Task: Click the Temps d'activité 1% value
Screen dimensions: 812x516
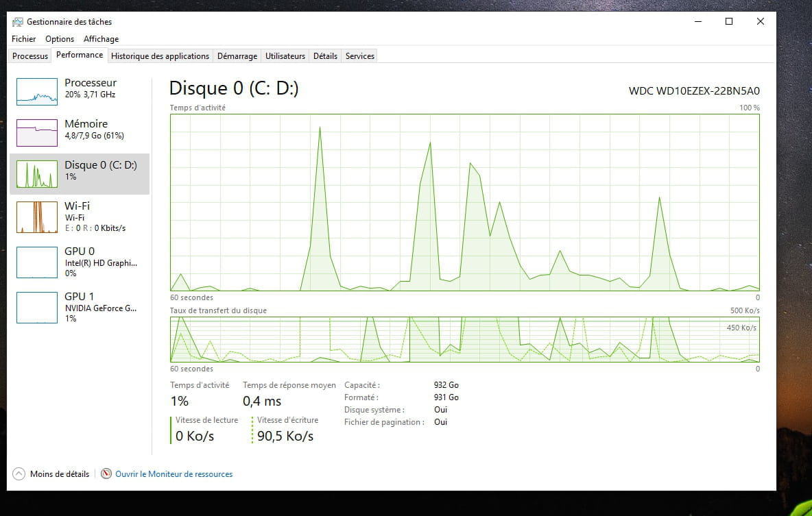Action: coord(180,401)
